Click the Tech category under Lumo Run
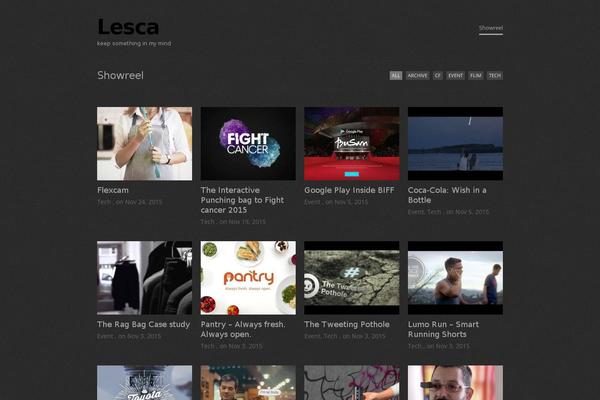600x400 pixels. pos(415,346)
